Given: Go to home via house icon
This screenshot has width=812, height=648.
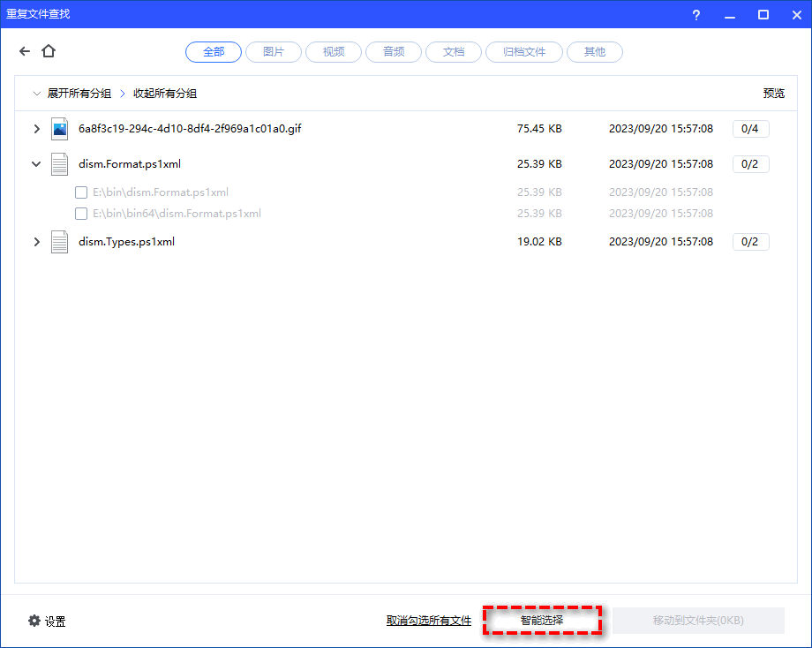Looking at the screenshot, I should (49, 52).
